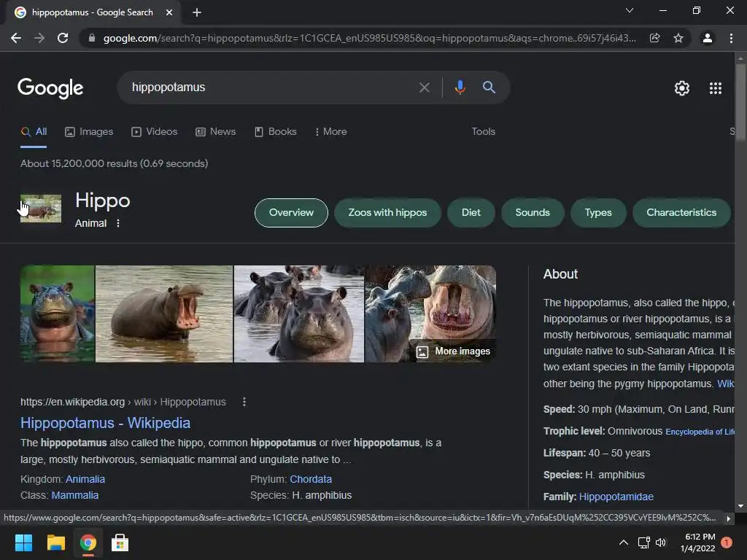Open the tab search chevron
Screen dimensions: 747x560
630,10
